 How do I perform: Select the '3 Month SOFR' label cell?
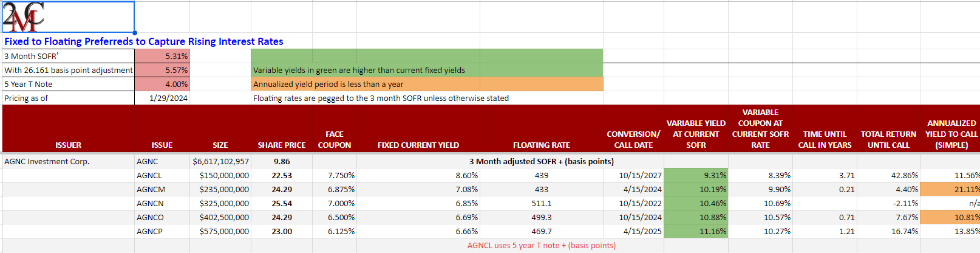(69, 56)
